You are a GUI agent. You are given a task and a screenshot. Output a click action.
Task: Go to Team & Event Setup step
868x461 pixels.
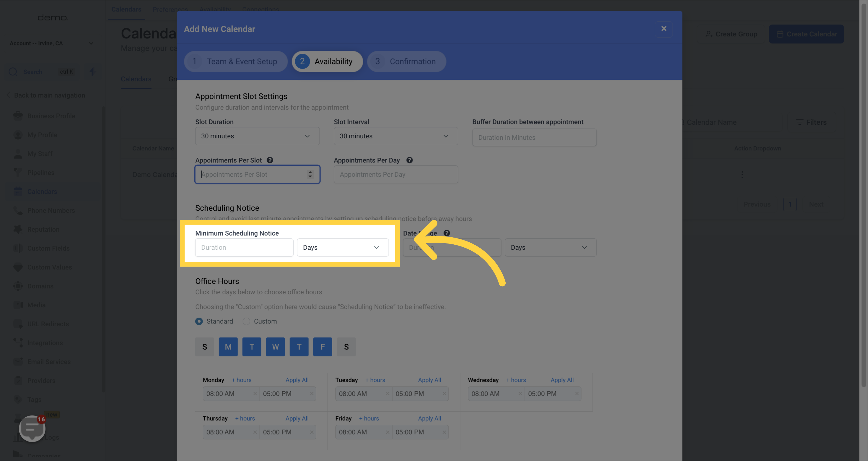236,61
